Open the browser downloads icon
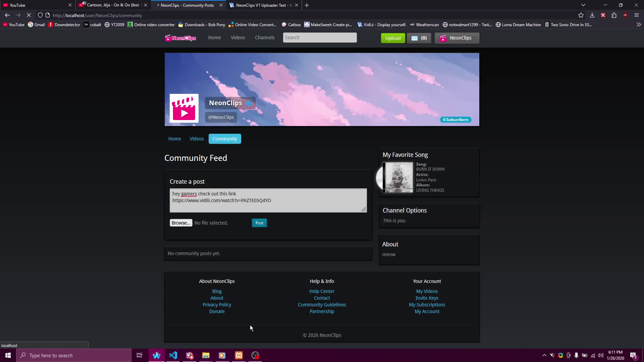The height and width of the screenshot is (362, 644). pyautogui.click(x=592, y=15)
